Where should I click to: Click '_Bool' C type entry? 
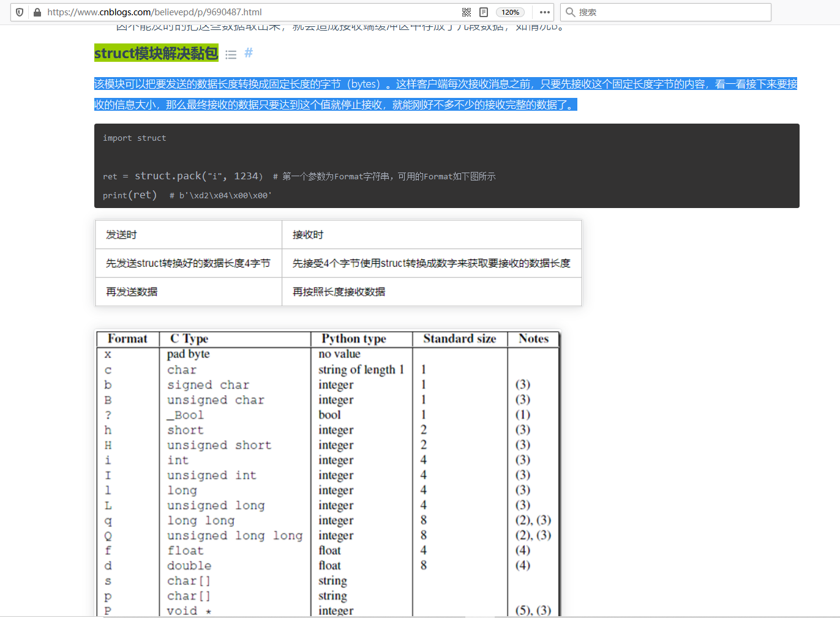click(185, 415)
